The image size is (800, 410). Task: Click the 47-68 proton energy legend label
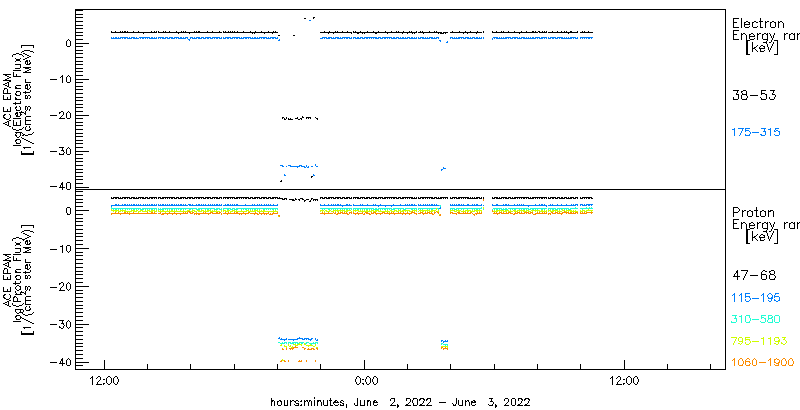tap(754, 276)
